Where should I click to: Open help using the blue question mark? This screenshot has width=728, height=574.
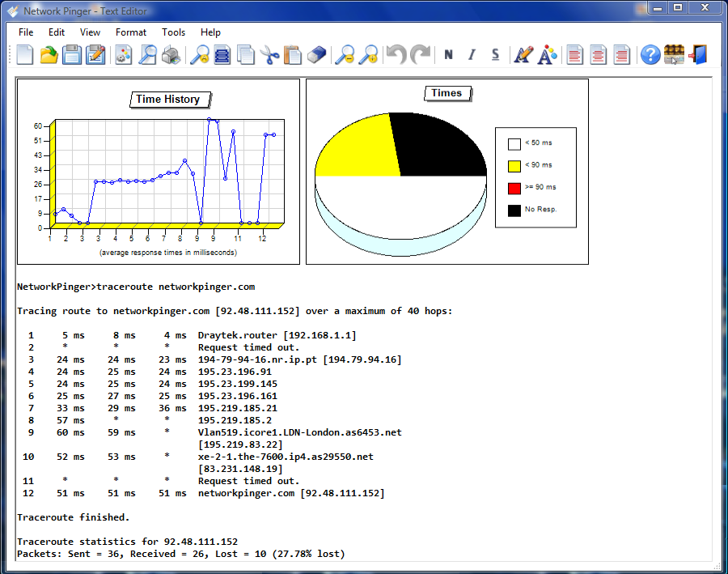click(650, 55)
